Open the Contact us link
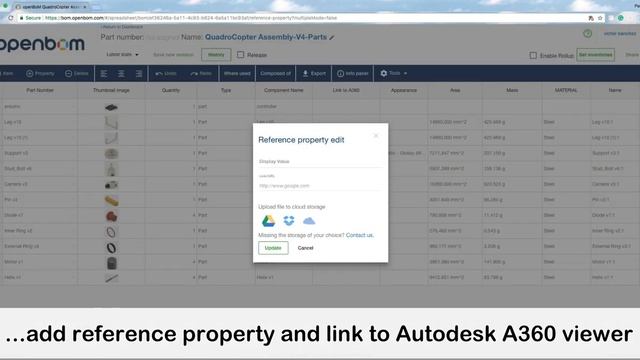Viewport: 640px width, 360px height. [x=359, y=235]
